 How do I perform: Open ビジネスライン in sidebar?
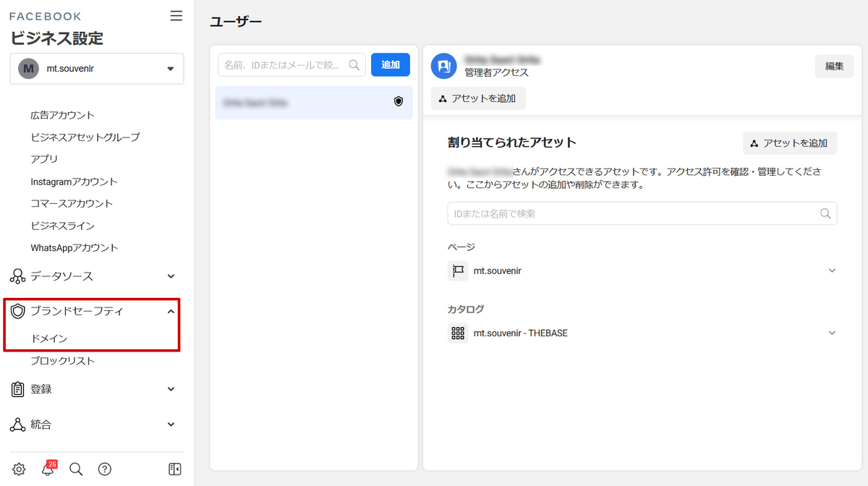(63, 226)
